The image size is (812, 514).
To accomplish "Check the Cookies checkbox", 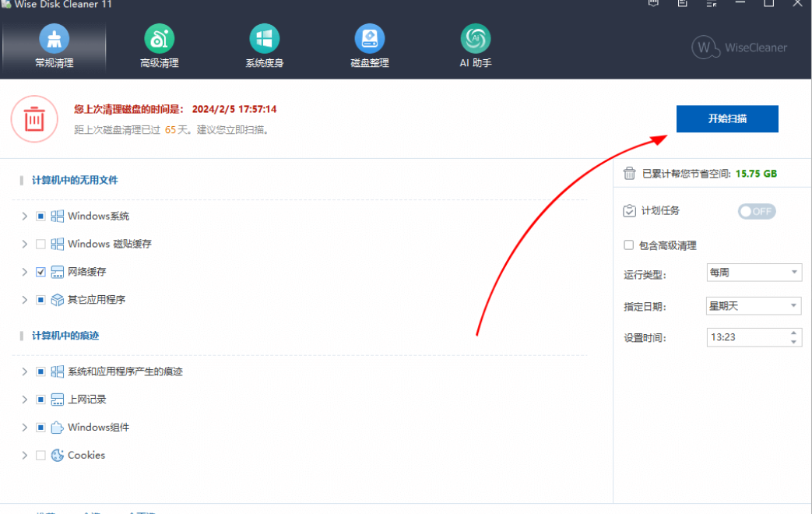I will (40, 456).
